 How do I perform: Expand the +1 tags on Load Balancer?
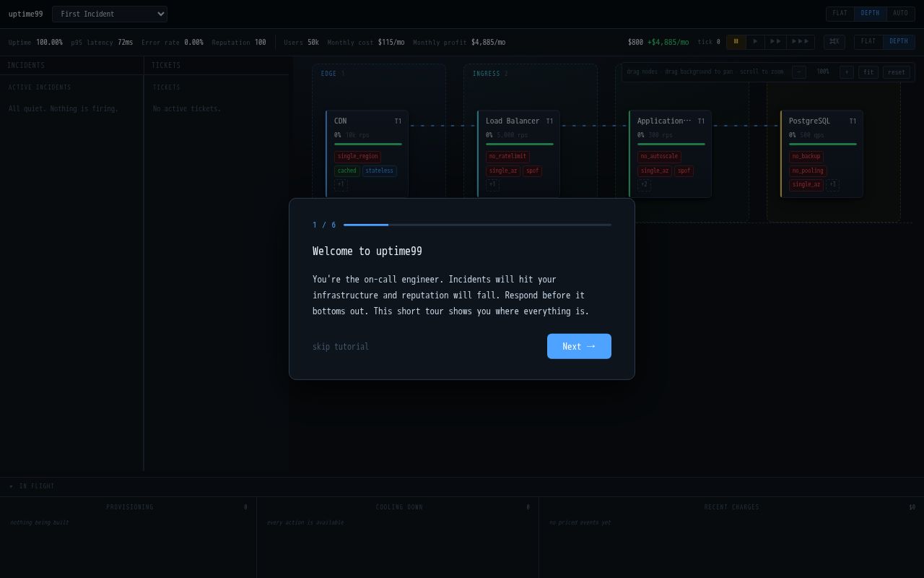(492, 185)
